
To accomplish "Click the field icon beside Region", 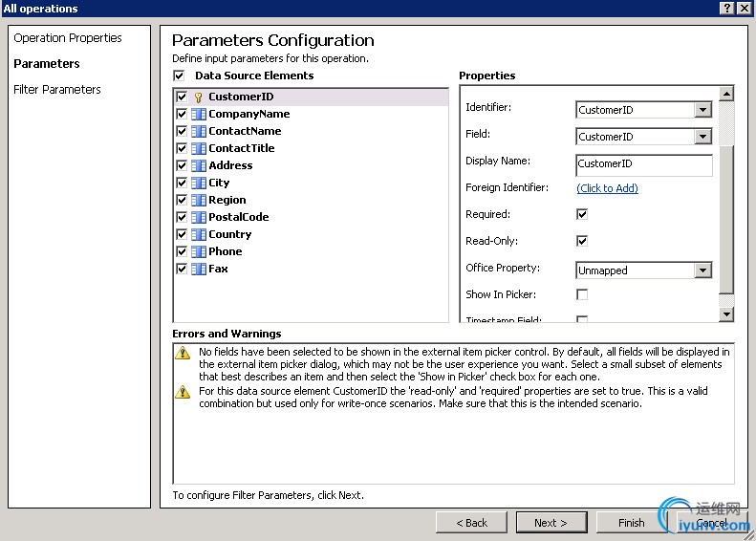I will point(199,201).
